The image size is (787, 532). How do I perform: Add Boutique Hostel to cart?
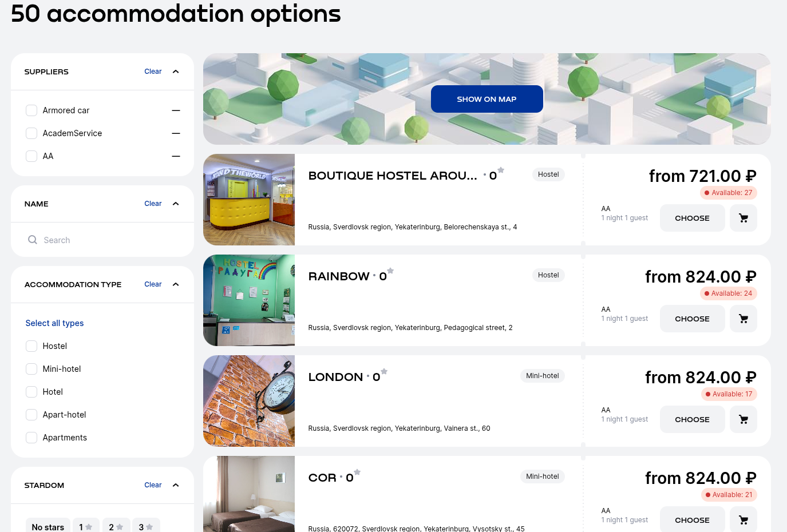tap(743, 218)
